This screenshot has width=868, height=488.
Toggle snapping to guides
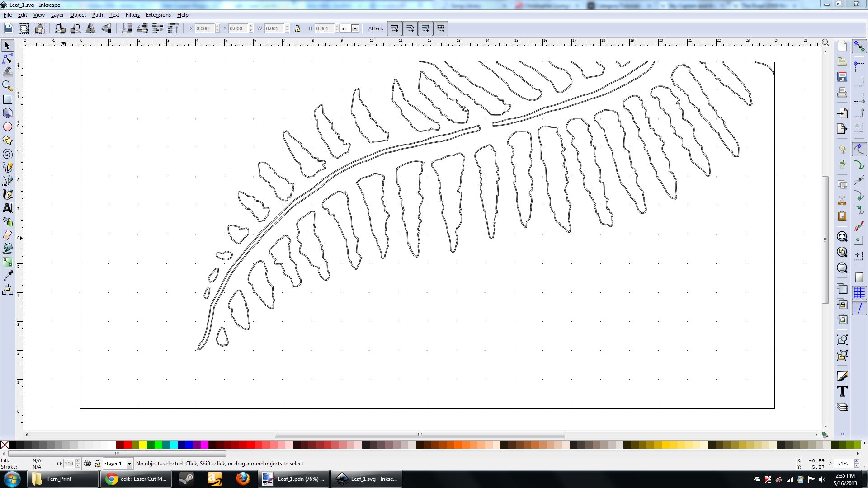(859, 308)
